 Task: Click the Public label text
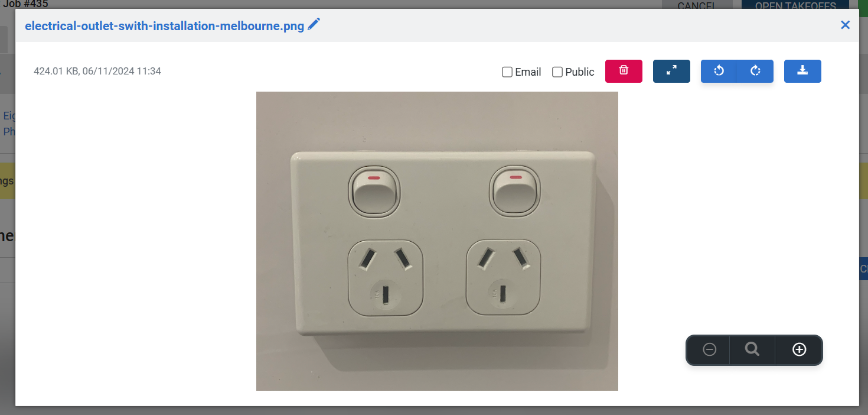click(x=580, y=72)
